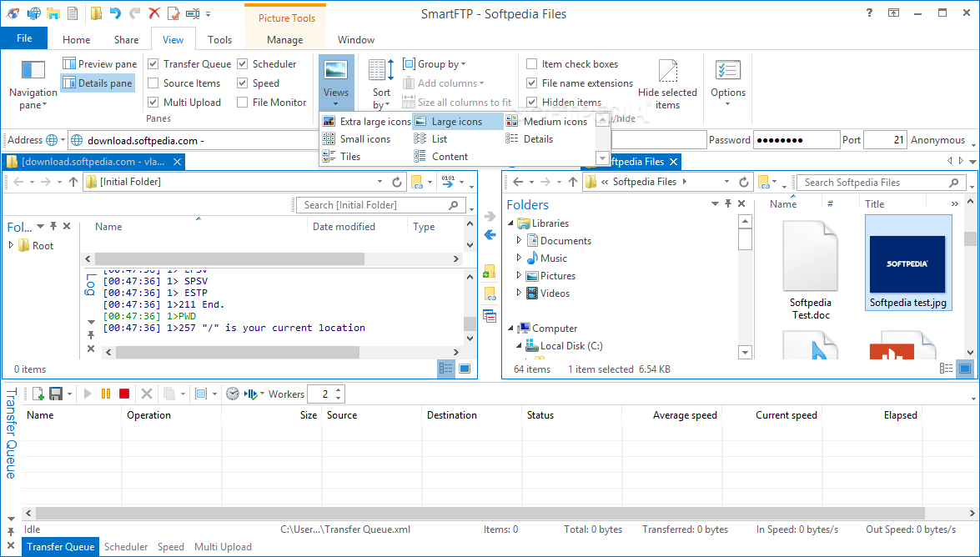Click the red Delete X in quick access toolbar
Viewport: 980px width, 557px height.
point(153,13)
